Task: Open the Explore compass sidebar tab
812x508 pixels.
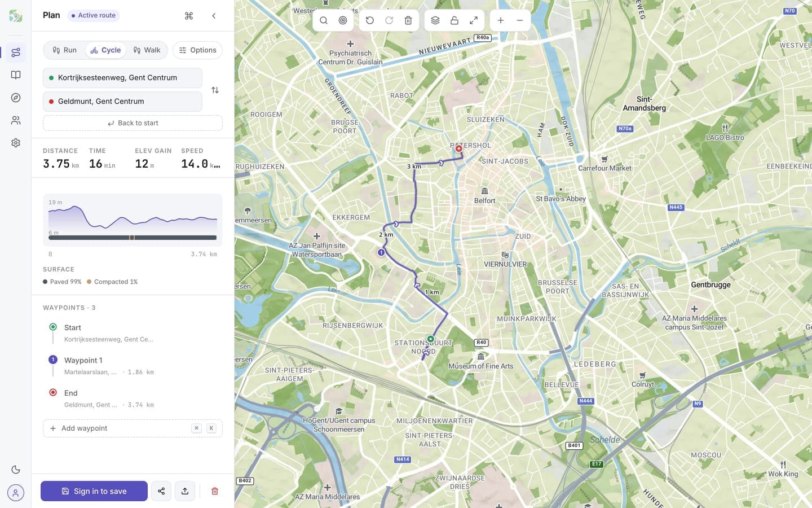Action: point(16,98)
